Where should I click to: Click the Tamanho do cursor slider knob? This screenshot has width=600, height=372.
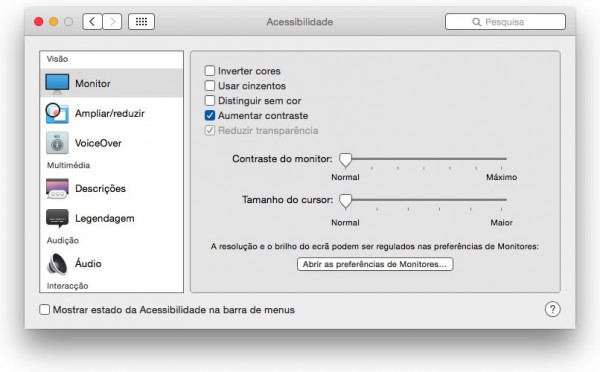[x=346, y=201]
